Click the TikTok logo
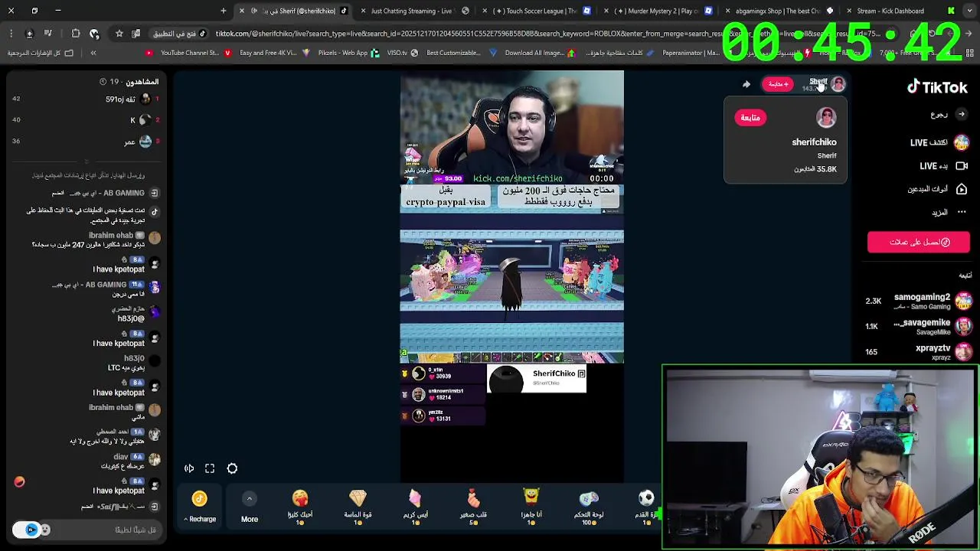980x551 pixels. pos(937,87)
